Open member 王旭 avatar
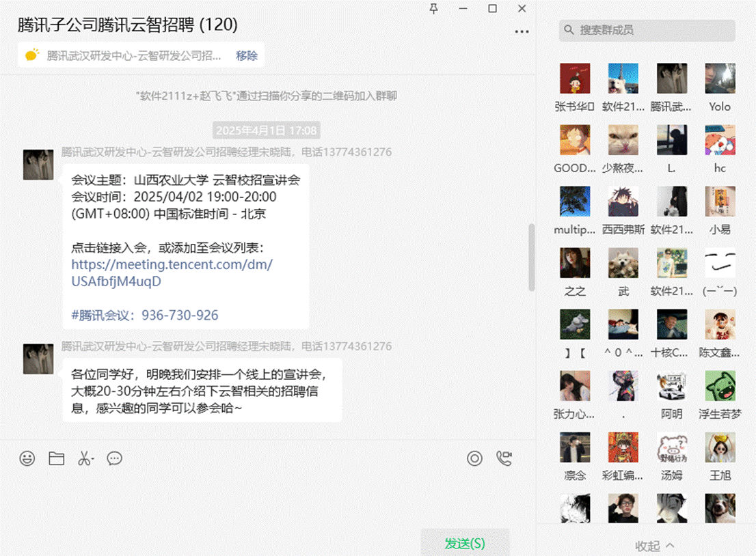 click(720, 447)
